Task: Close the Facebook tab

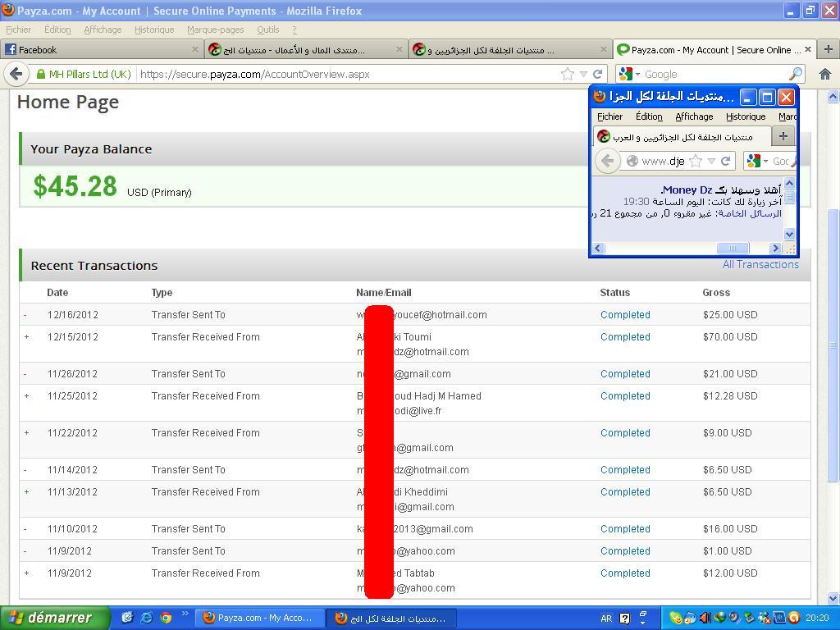Action: pos(195,49)
